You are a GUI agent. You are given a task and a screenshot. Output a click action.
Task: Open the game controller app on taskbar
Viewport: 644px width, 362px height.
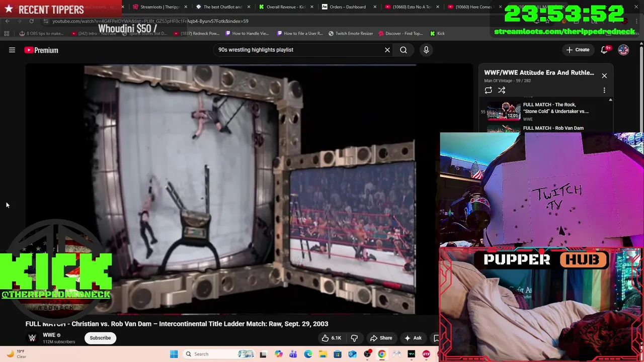pos(396,354)
